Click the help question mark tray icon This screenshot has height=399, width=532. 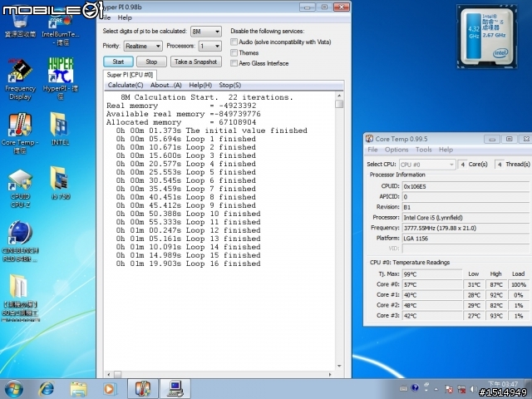[415, 388]
